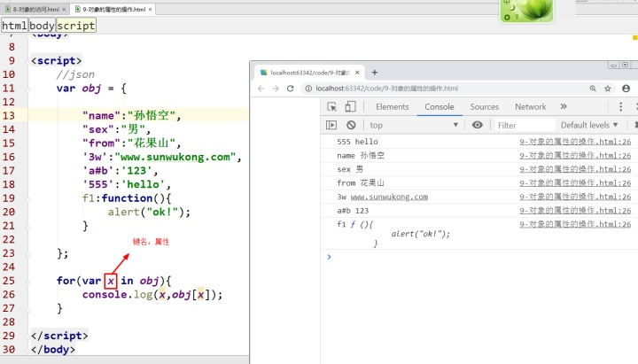Click the 'from 花果山' console output
The width and height of the screenshot is (638, 364).
pos(361,183)
